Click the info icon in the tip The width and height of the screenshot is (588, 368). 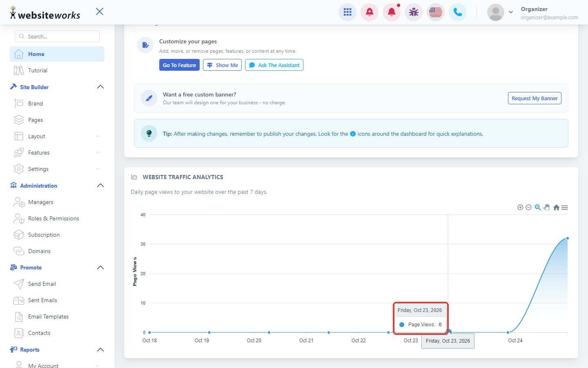click(x=353, y=134)
